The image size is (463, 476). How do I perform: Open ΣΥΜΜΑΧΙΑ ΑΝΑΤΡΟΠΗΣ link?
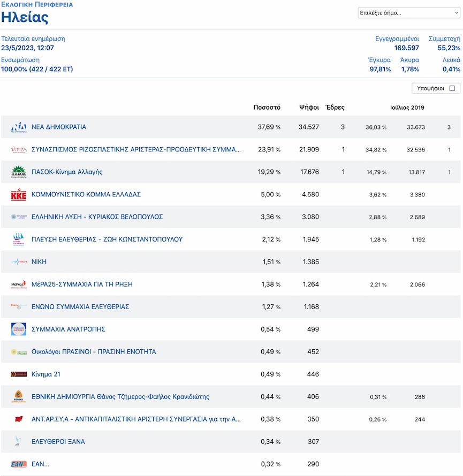(69, 329)
